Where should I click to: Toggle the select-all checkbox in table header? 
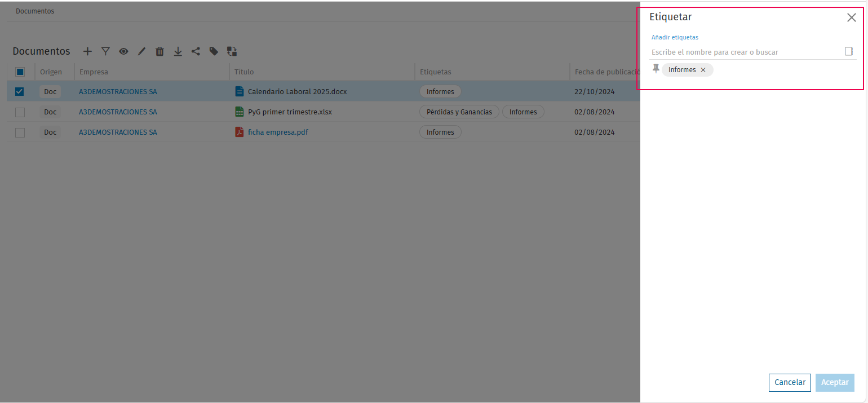(20, 72)
